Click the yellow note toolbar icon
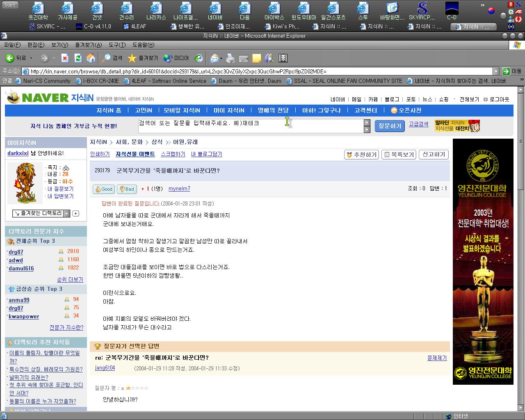The width and height of the screenshot is (525, 420). [257, 58]
